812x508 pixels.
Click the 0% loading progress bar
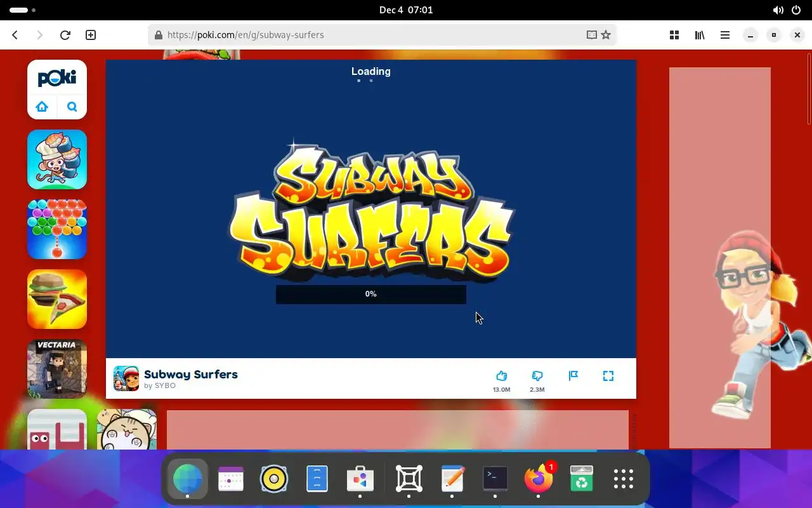(x=371, y=294)
